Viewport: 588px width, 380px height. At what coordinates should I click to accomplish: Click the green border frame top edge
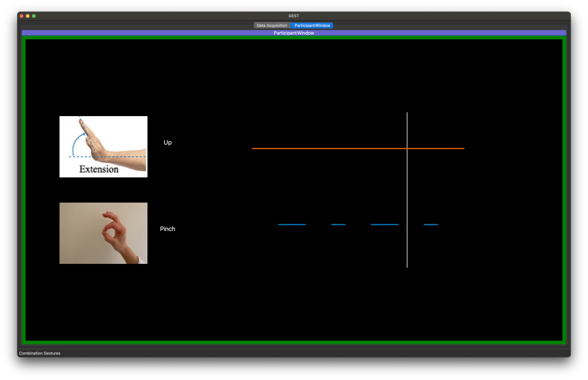coord(294,37)
